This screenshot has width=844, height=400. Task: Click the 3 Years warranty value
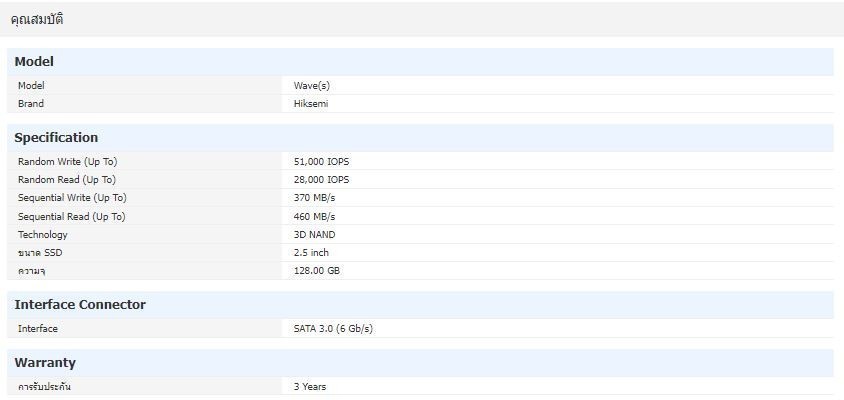tap(310, 387)
